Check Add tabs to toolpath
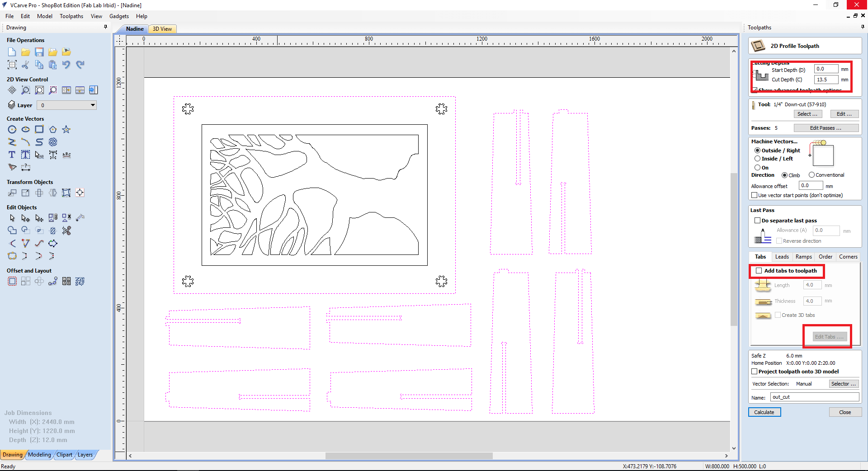Viewport: 868px width, 471px height. pyautogui.click(x=759, y=271)
